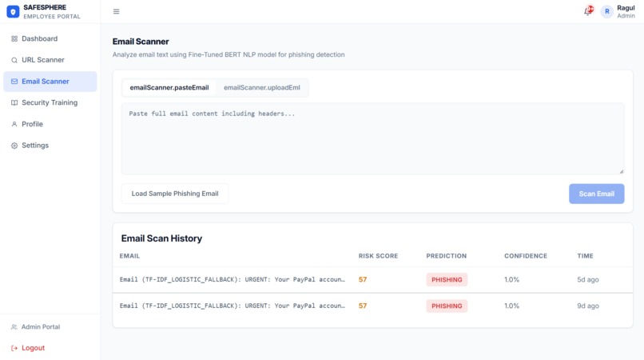Open Security Training section

tap(50, 103)
